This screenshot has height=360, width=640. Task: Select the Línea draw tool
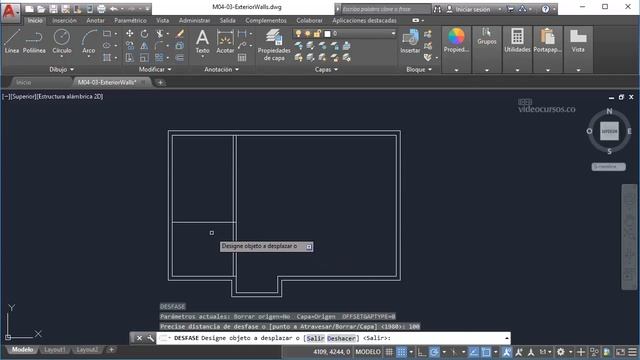pos(12,41)
